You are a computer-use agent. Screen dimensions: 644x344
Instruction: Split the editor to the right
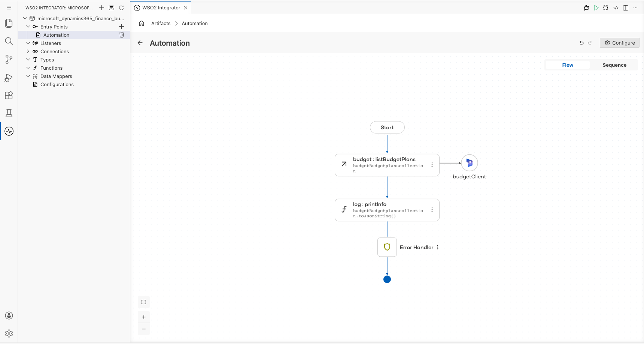[x=626, y=8]
